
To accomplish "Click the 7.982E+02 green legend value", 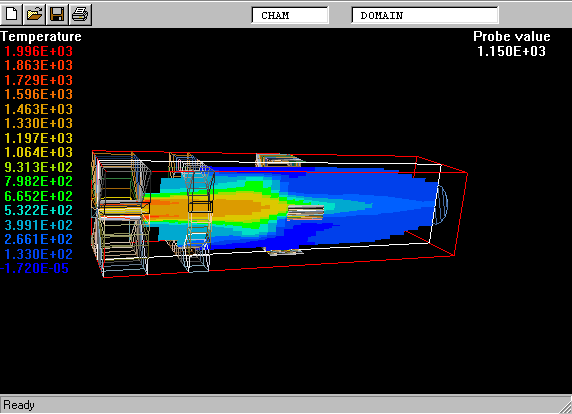I will coord(38,181).
